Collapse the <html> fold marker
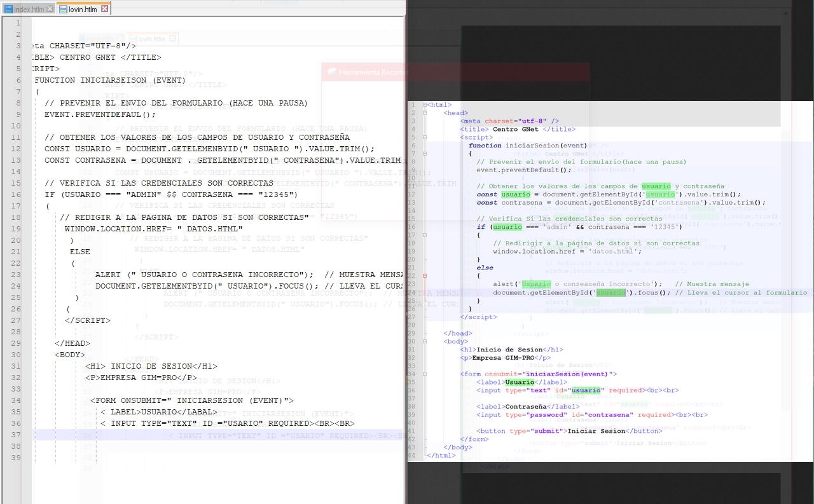This screenshot has height=504, width=814. click(x=424, y=105)
